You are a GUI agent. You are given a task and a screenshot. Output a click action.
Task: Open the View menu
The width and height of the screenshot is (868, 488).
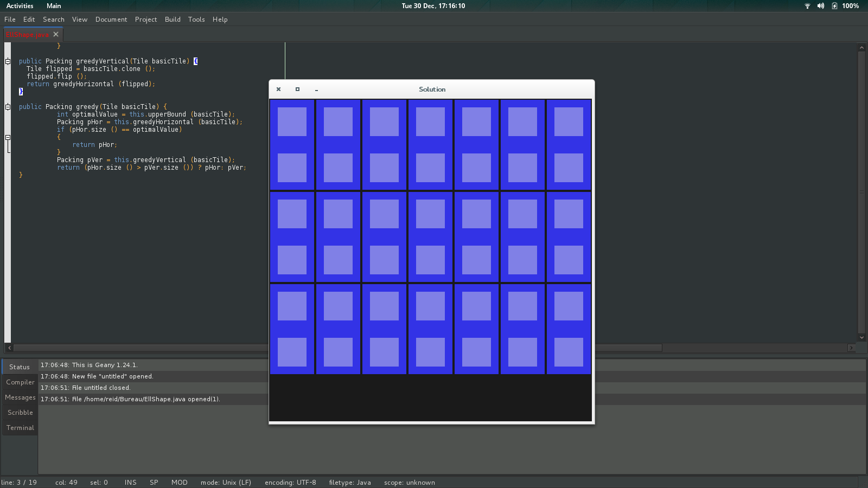click(80, 20)
